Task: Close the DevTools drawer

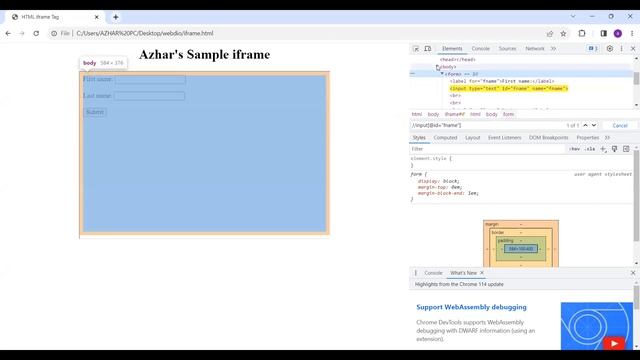Action: click(633, 273)
